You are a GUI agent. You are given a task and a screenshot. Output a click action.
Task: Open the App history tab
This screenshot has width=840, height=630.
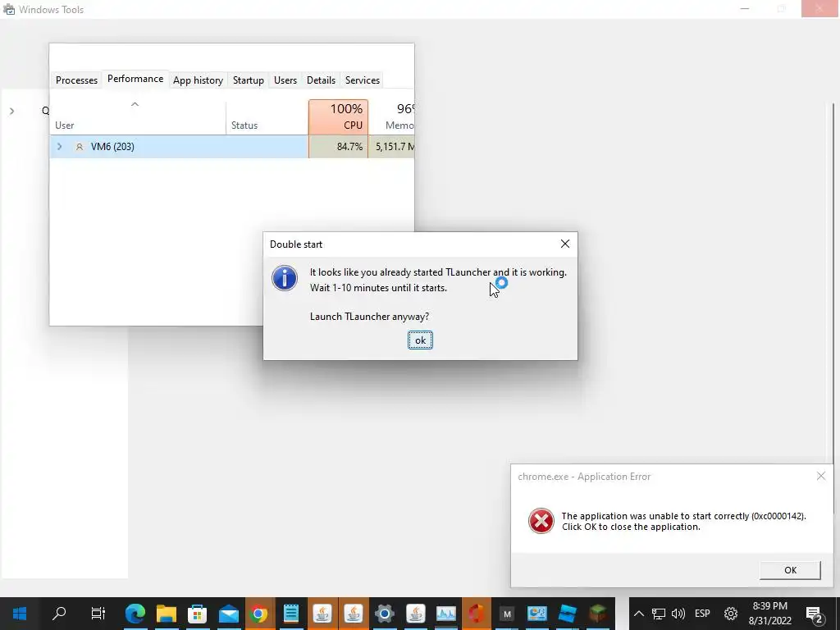(x=199, y=80)
